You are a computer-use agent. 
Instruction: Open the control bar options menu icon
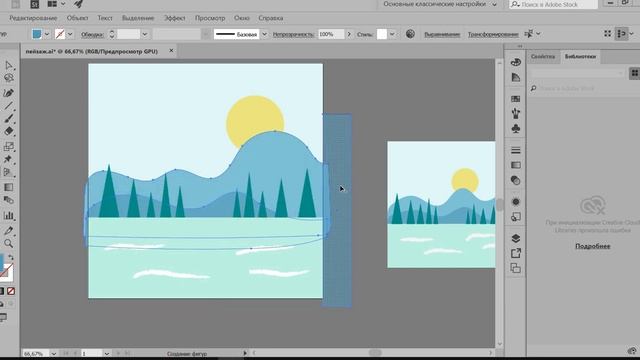click(x=622, y=34)
